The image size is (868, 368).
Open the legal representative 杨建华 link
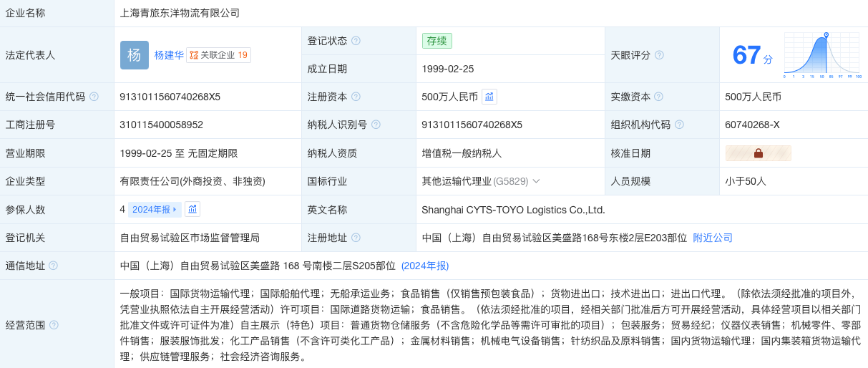[x=169, y=55]
